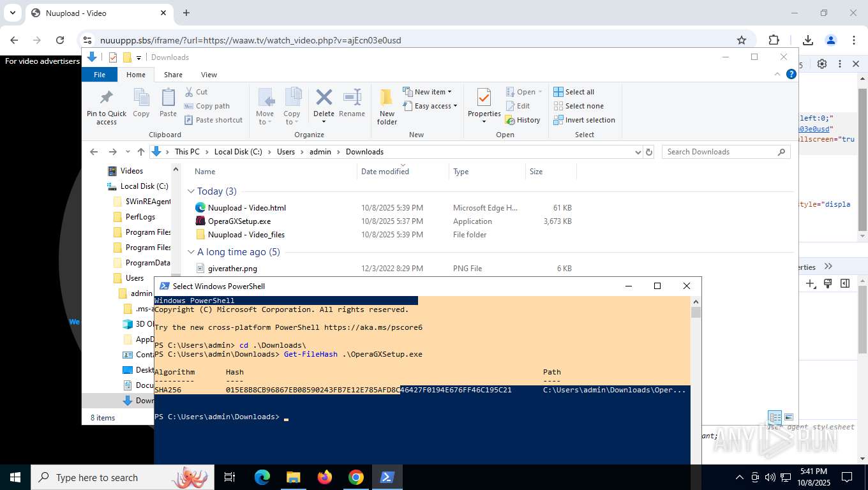The image size is (868, 490).
Task: Click the Paste ribbon button
Action: click(x=168, y=103)
